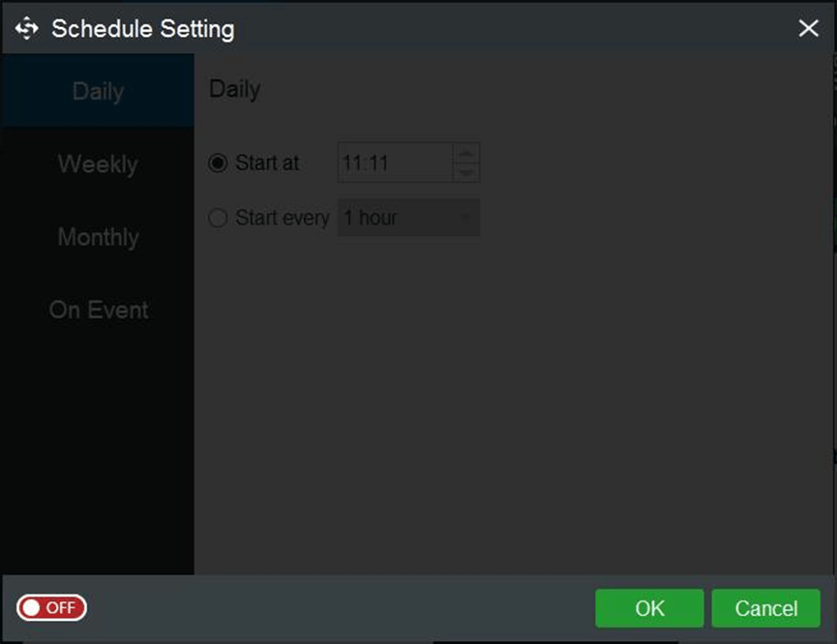Click the interval combo box arrow
Viewport: 837px width, 644px height.
click(467, 219)
